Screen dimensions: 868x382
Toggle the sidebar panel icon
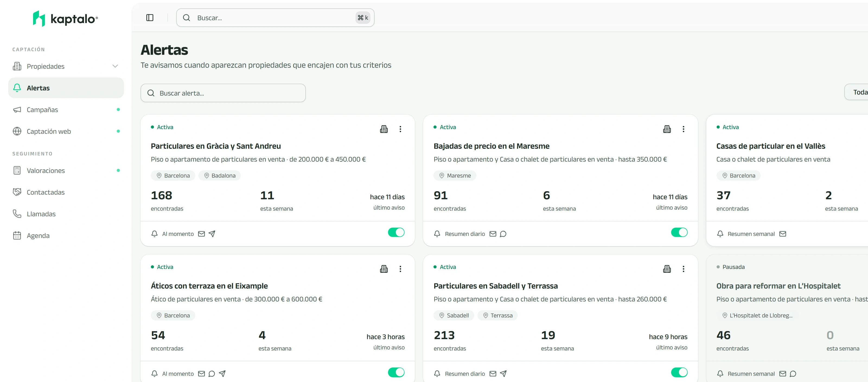150,18
